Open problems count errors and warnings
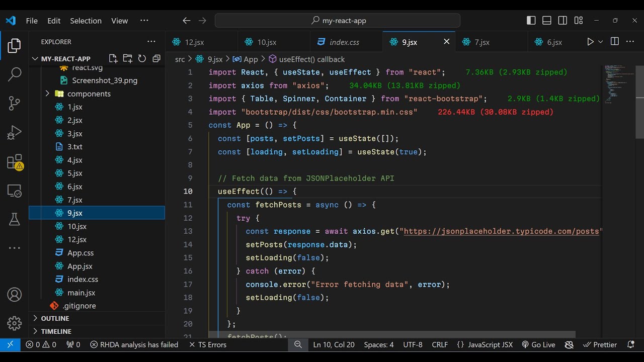Viewport: 644px width, 362px height. (41, 344)
